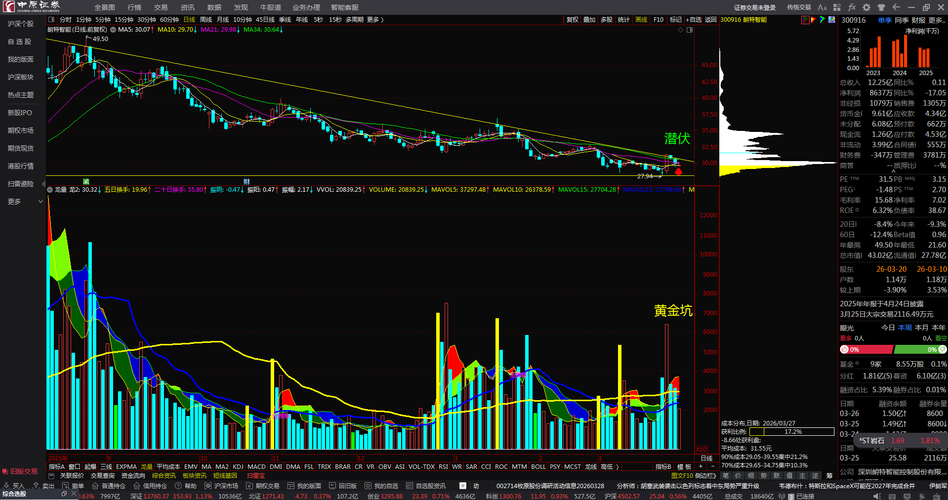This screenshot has height=500, width=948.
Task: Switch to the 周线 weekly chart tab
Action: [206, 20]
